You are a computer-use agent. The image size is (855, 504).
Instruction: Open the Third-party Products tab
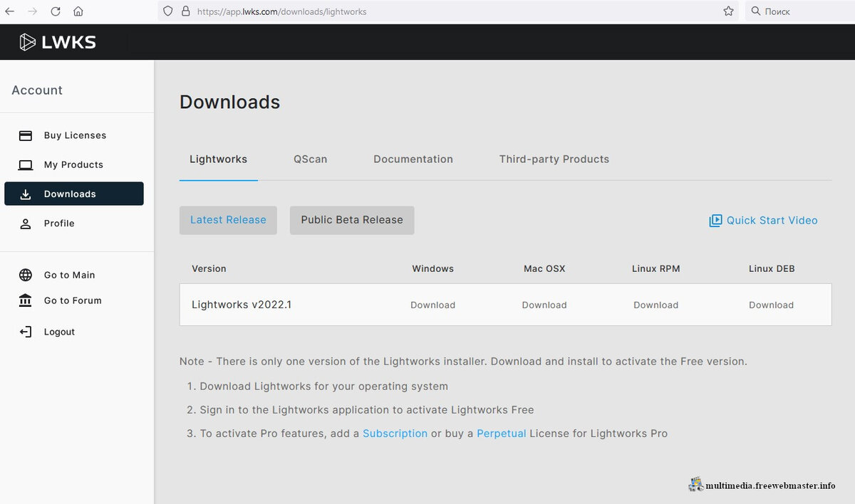click(554, 159)
